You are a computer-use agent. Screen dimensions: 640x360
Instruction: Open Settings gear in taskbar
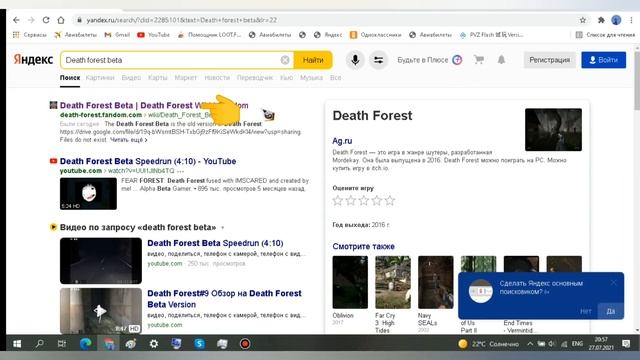point(153,344)
